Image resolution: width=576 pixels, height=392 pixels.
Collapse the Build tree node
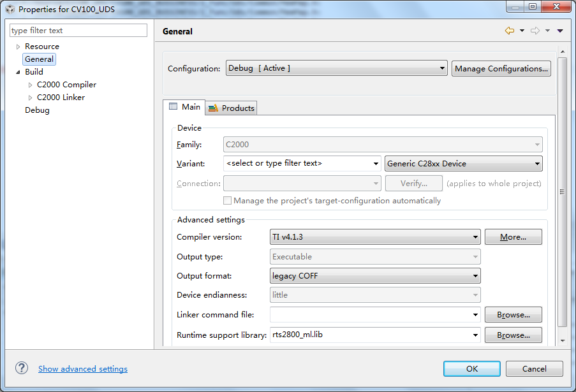[18, 72]
